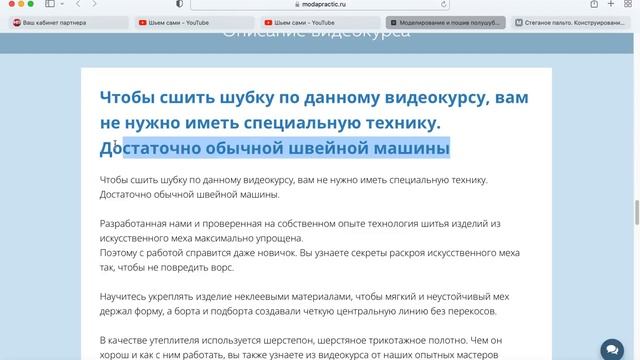Click paragraph starting Научитесь укреплять изделие
This screenshot has width=640, height=360.
click(x=304, y=304)
